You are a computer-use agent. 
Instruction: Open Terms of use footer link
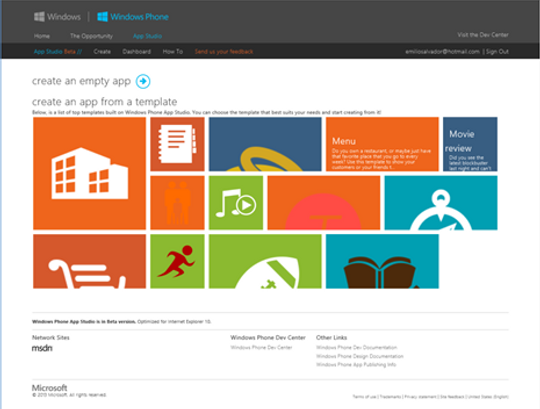[364, 397]
